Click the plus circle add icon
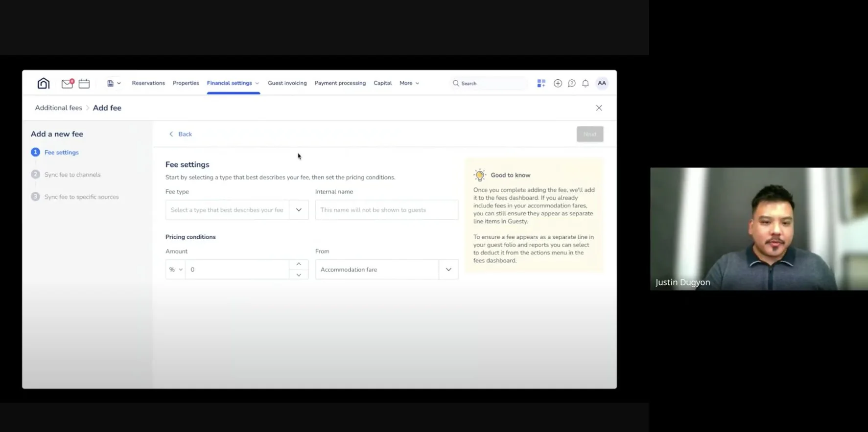 point(558,83)
